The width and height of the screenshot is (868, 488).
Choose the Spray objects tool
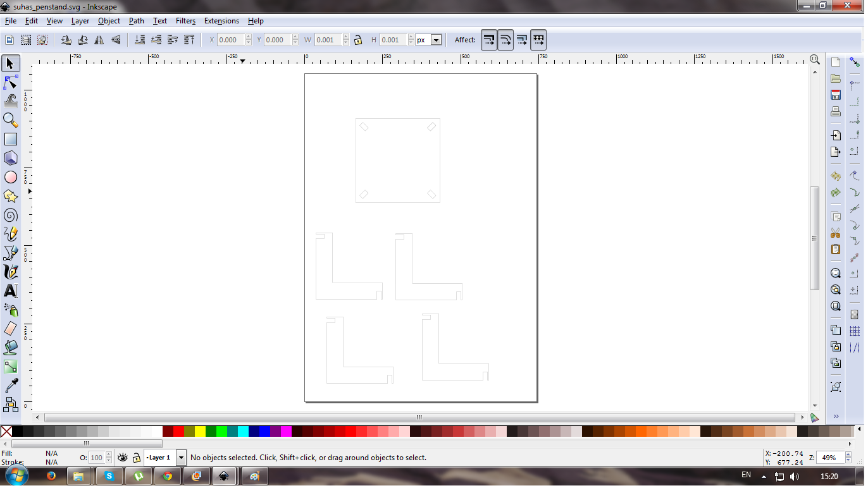tap(10, 310)
